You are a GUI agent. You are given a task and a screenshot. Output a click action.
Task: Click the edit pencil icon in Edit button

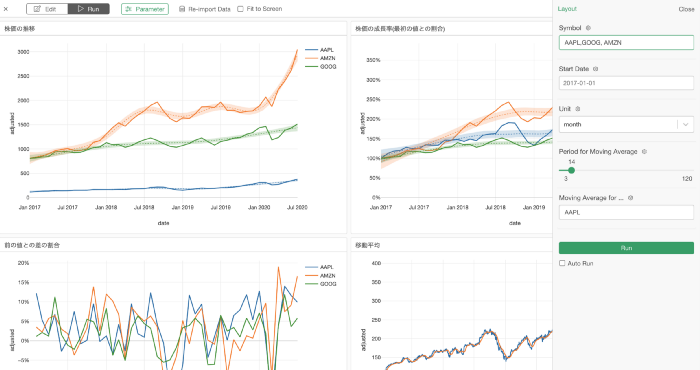[38, 9]
